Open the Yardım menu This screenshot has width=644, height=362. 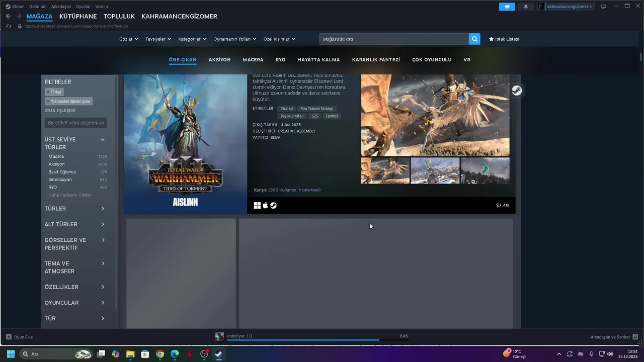102,7
